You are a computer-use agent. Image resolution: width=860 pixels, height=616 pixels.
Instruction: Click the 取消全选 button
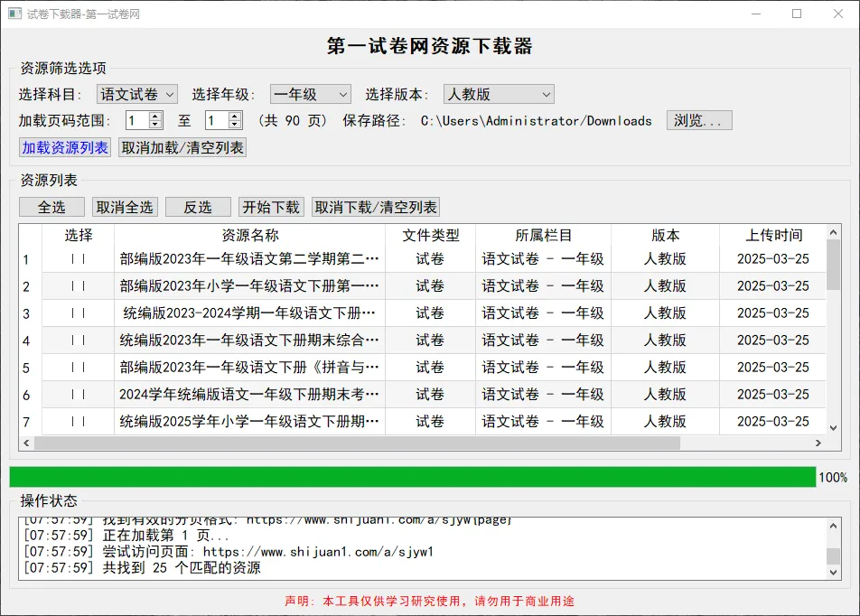(125, 208)
